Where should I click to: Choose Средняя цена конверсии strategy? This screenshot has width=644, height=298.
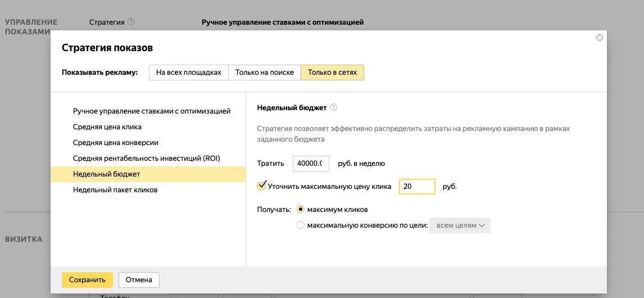coord(116,143)
